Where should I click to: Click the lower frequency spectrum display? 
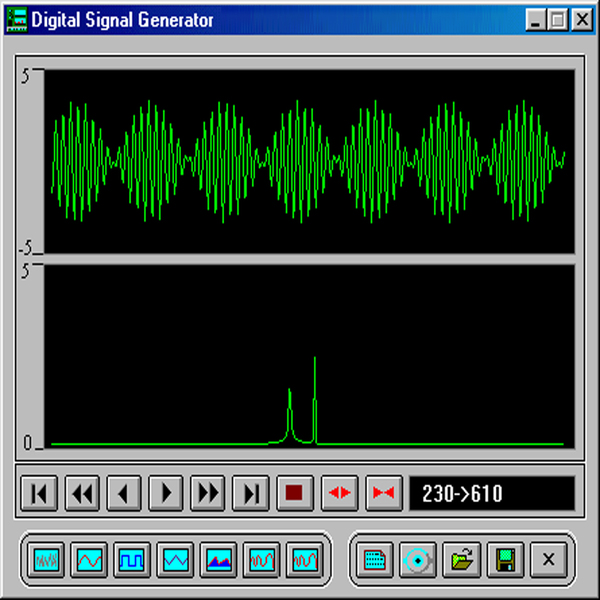pyautogui.click(x=310, y=357)
